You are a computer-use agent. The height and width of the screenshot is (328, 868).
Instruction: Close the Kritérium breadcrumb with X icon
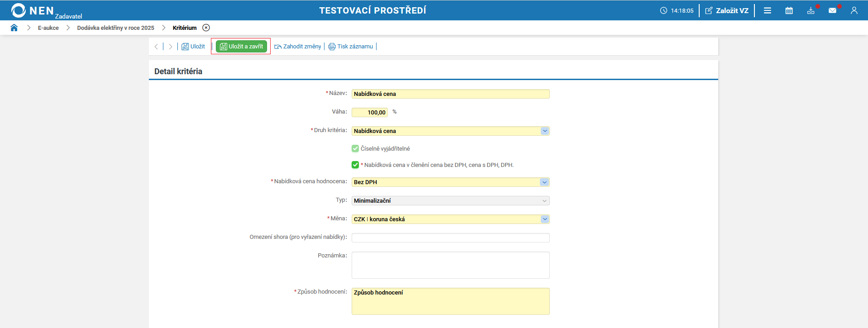(x=206, y=28)
